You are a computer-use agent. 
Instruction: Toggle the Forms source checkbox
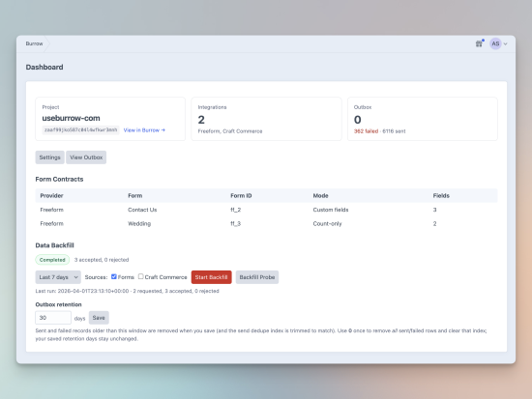click(x=114, y=276)
